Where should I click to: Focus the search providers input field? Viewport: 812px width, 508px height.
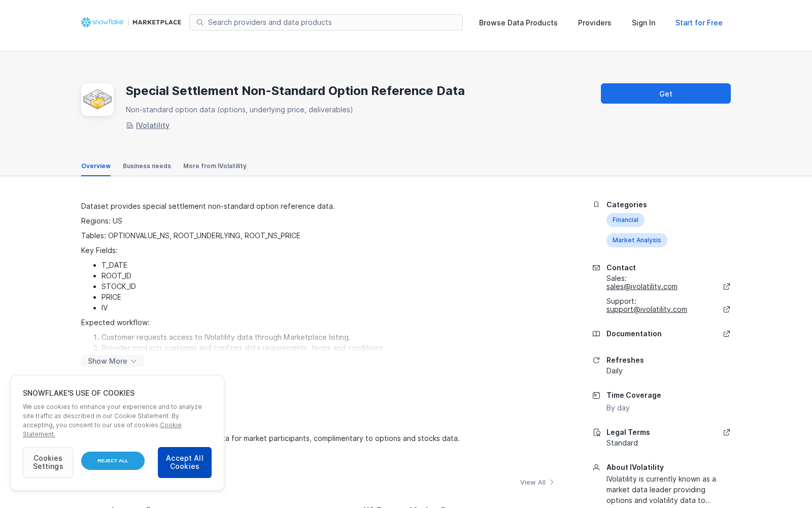[326, 22]
